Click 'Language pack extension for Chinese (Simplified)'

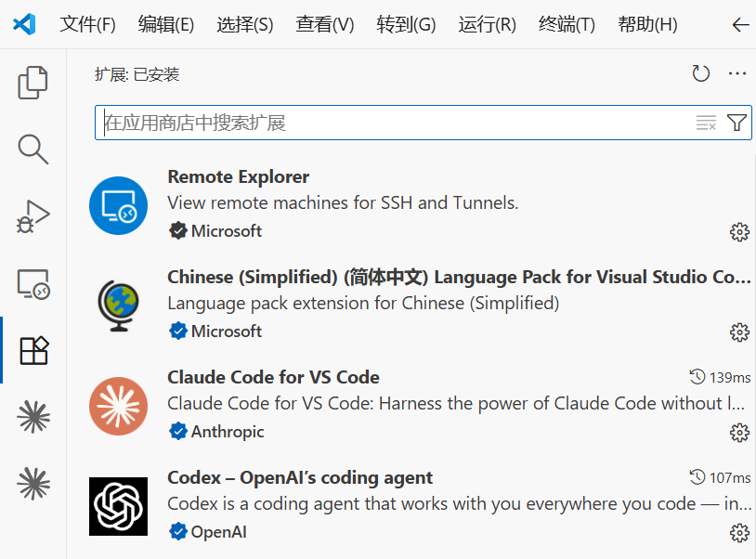pyautogui.click(x=363, y=303)
